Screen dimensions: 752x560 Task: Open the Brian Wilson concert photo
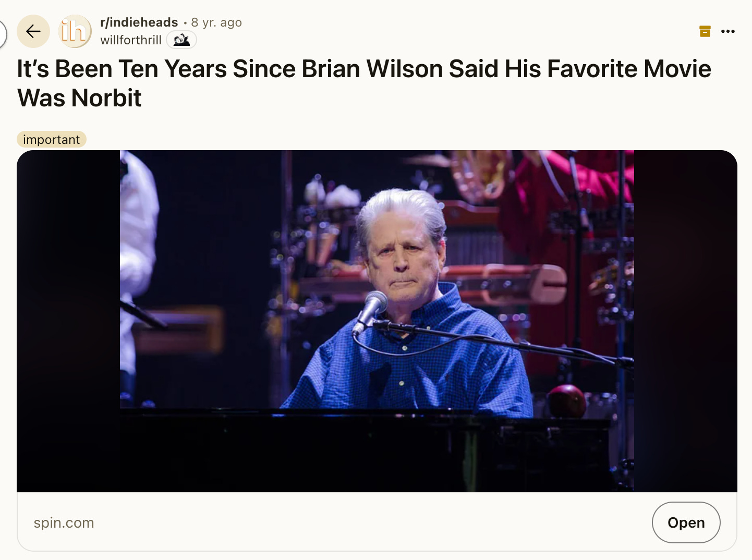coord(377,321)
